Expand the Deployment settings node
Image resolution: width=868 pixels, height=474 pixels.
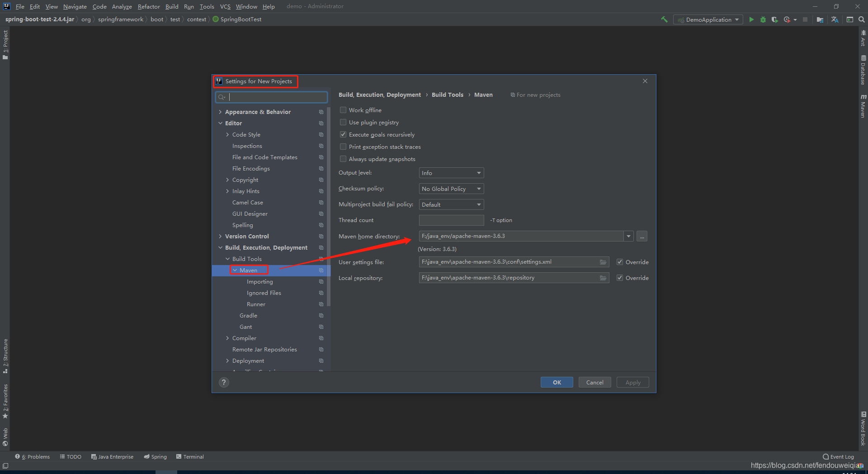227,360
